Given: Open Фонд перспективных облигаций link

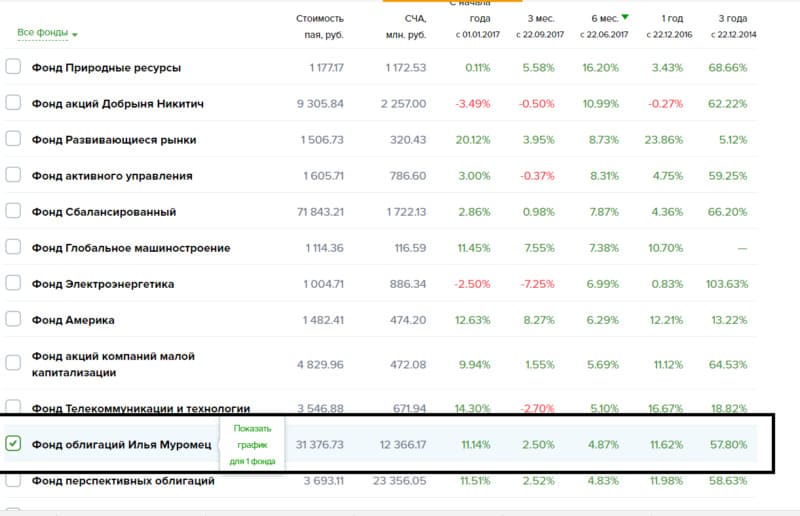Looking at the screenshot, I should tap(123, 481).
